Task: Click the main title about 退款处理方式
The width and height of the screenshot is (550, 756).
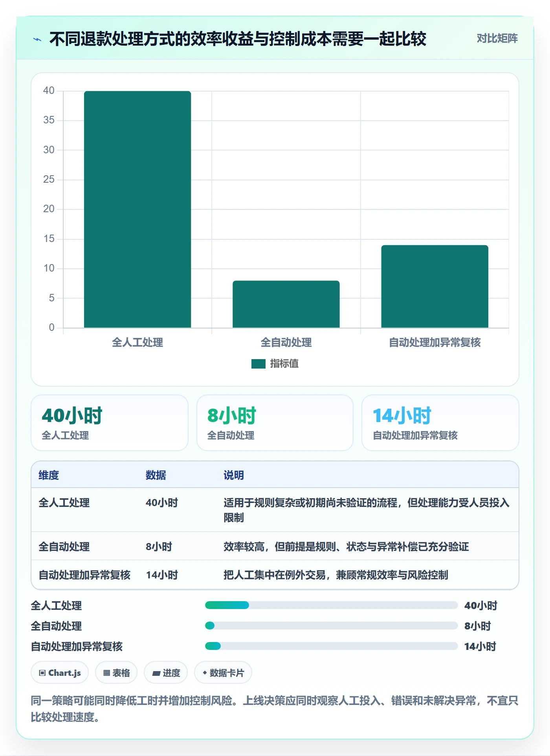Action: [238, 39]
